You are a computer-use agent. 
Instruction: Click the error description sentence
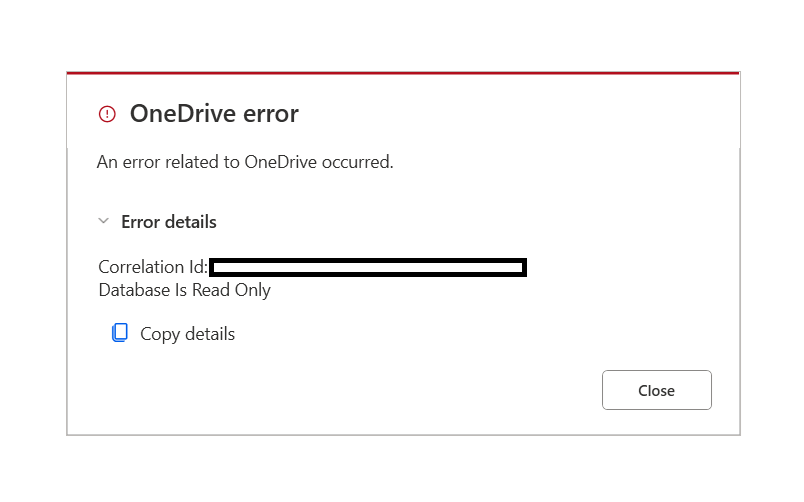pos(245,162)
